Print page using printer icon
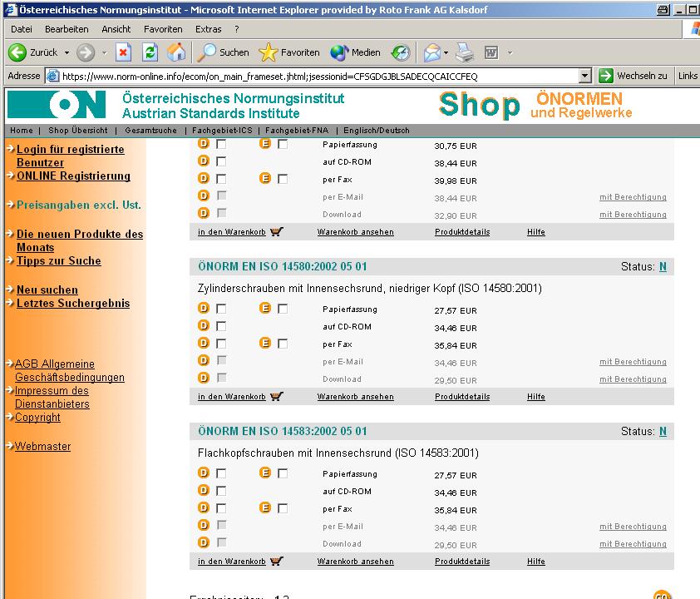Screen dimensions: 700x599 click(x=465, y=52)
